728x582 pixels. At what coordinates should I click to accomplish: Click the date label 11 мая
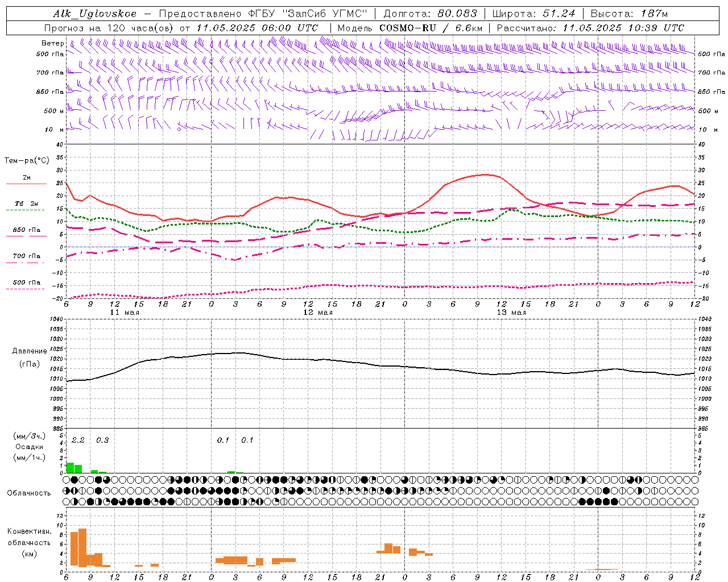click(x=125, y=313)
